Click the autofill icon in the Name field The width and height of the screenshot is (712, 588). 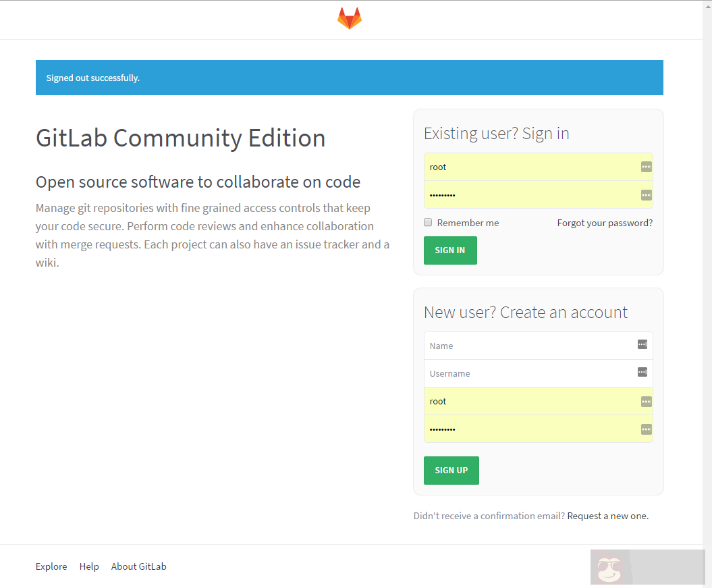641,344
